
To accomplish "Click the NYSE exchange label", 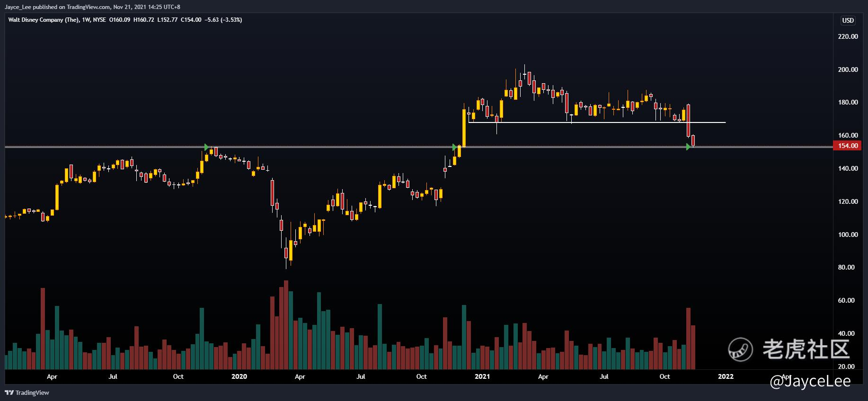I will pos(99,20).
